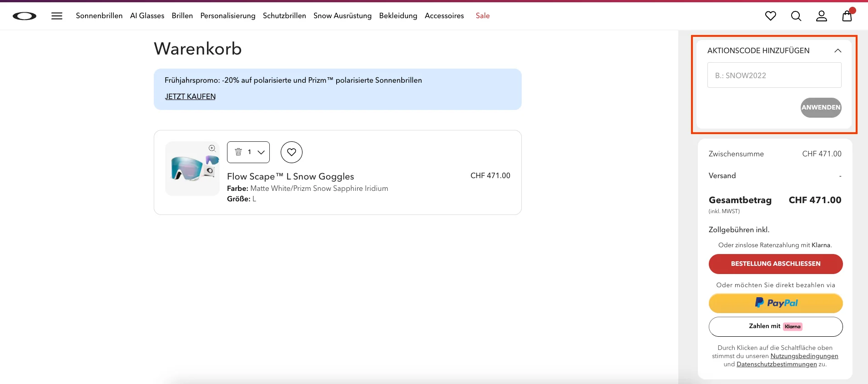868x384 pixels.
Task: Add Flow Scape goggles to wishlist
Action: pos(292,152)
